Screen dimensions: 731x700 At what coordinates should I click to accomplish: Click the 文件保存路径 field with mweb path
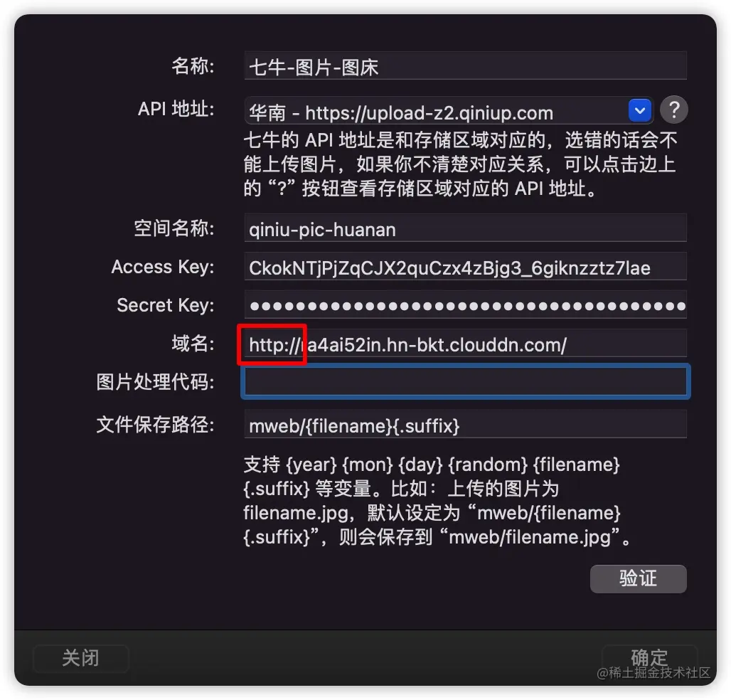click(465, 425)
